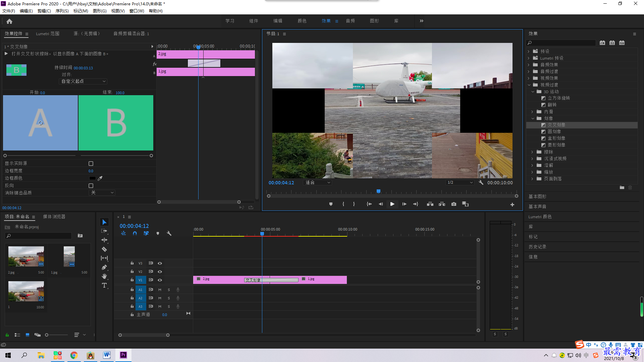Toggle Linked Selection in timeline

146,233
